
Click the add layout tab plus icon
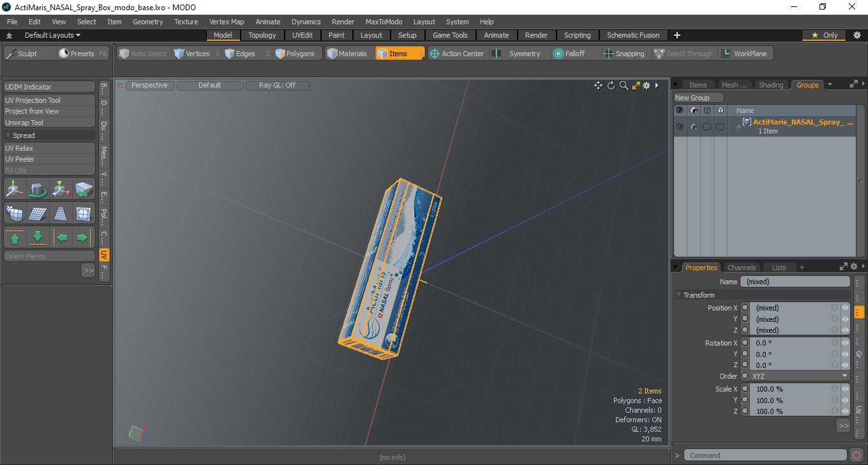point(677,35)
